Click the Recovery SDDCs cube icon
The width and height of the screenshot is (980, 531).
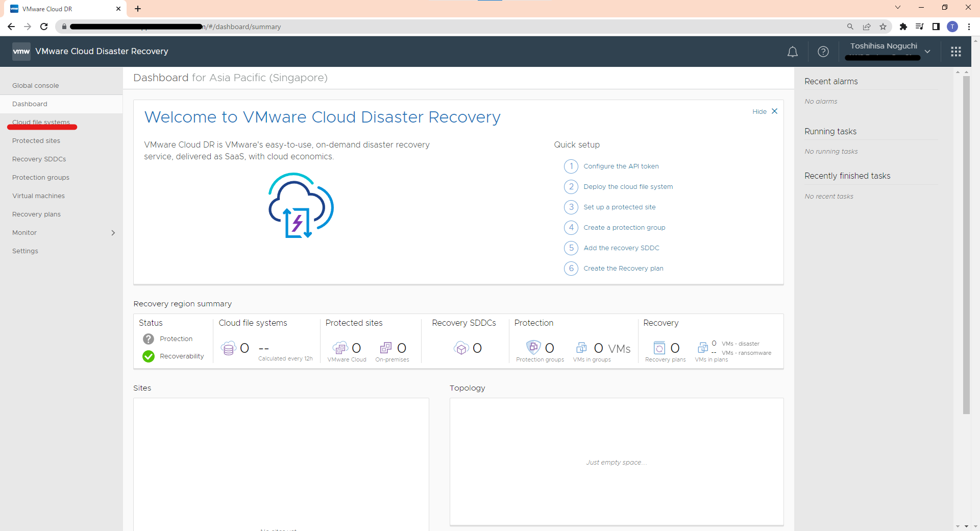click(461, 348)
